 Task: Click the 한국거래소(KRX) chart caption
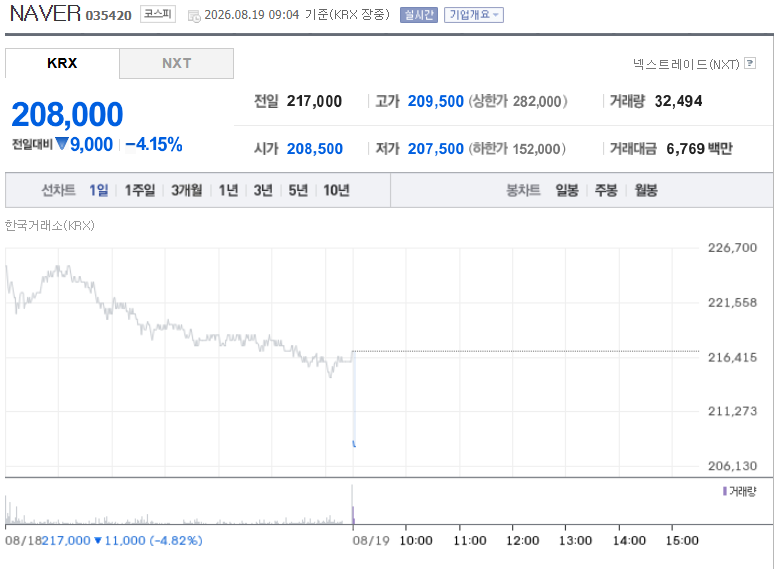[50, 226]
